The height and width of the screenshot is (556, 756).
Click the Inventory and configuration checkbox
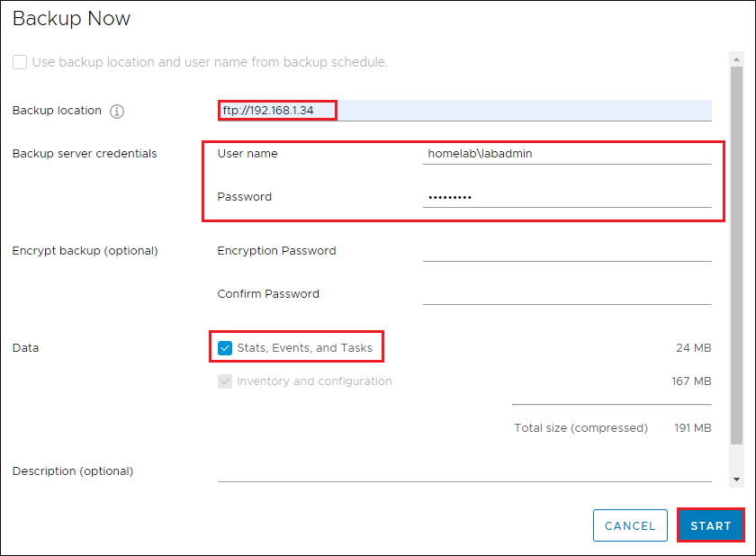(x=225, y=381)
